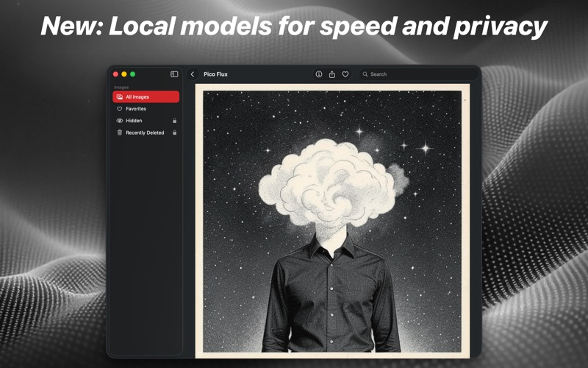Open the Recently Deleted sidebar item
Image resolution: width=588 pixels, height=368 pixels.
pos(145,133)
